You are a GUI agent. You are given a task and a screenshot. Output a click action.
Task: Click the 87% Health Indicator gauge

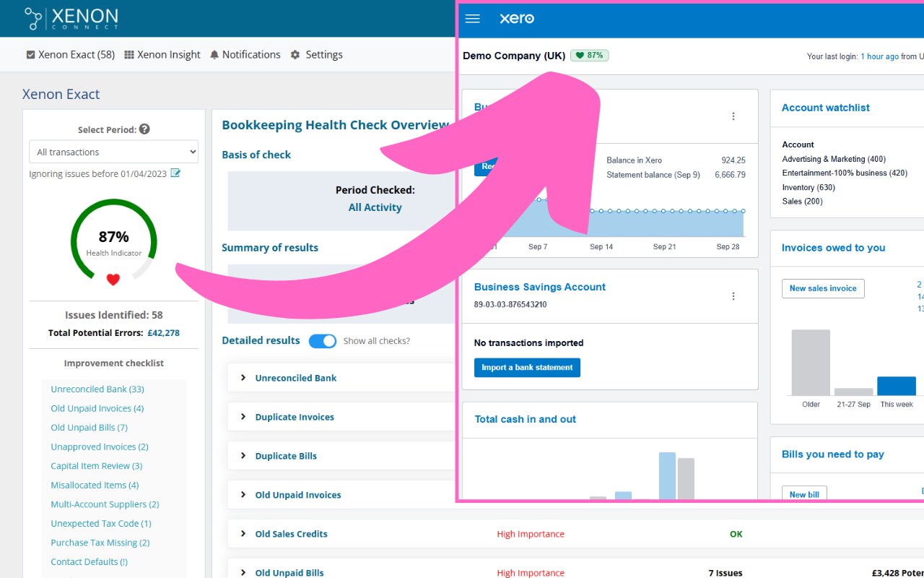(x=113, y=241)
